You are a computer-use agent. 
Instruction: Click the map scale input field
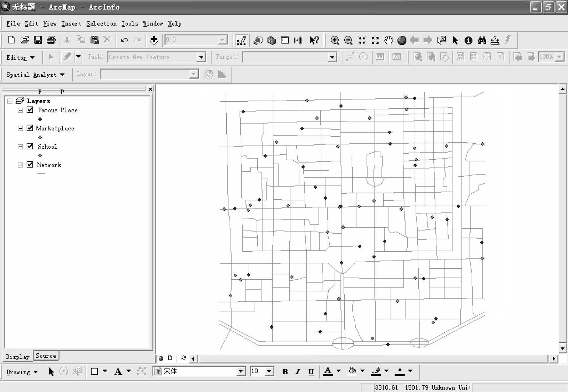(192, 40)
